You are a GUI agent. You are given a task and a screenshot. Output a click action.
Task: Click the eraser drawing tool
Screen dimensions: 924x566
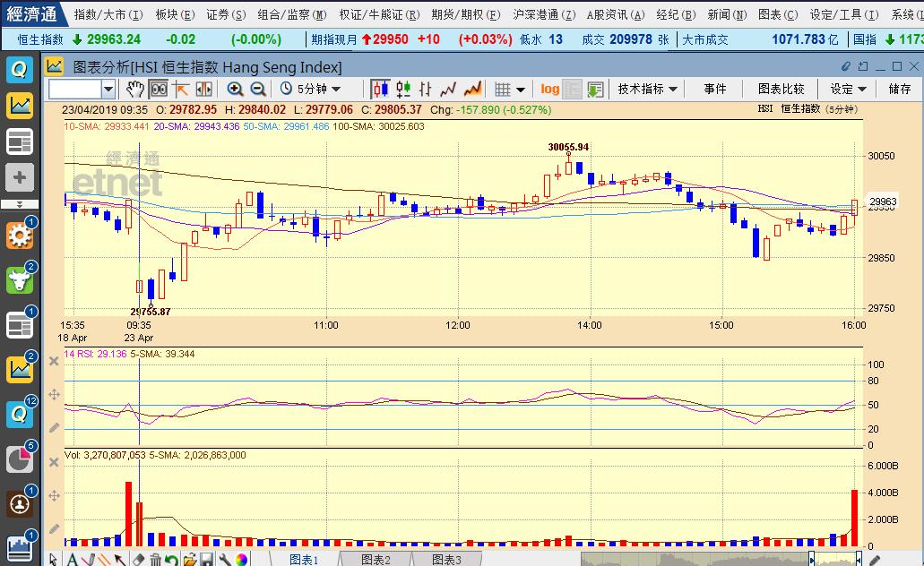pos(138,560)
